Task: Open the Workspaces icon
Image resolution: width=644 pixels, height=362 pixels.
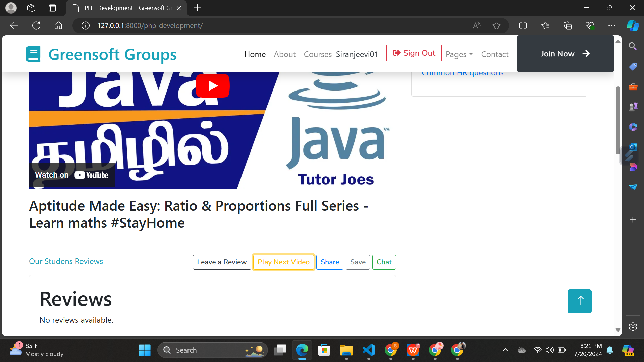Action: click(x=31, y=8)
